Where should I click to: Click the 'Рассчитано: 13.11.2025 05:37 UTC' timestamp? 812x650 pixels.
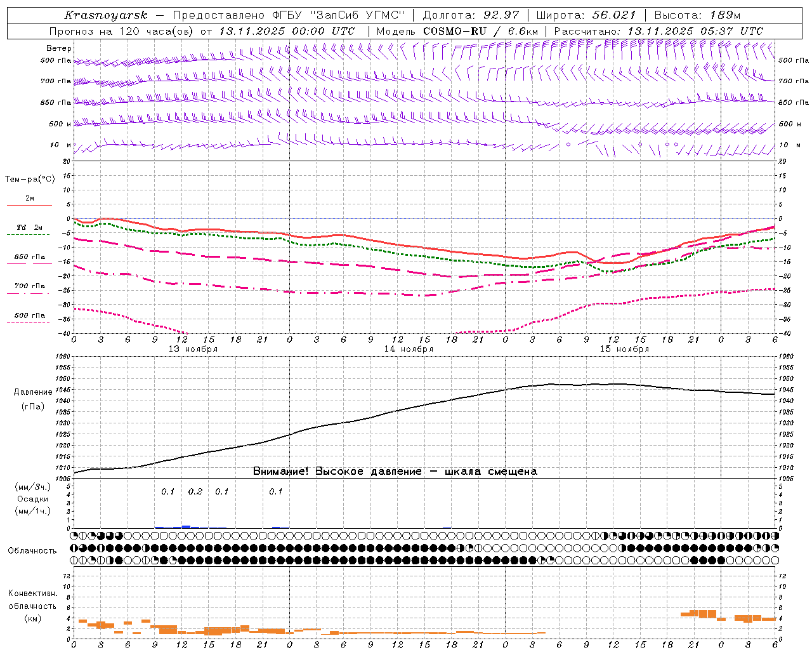point(658,31)
